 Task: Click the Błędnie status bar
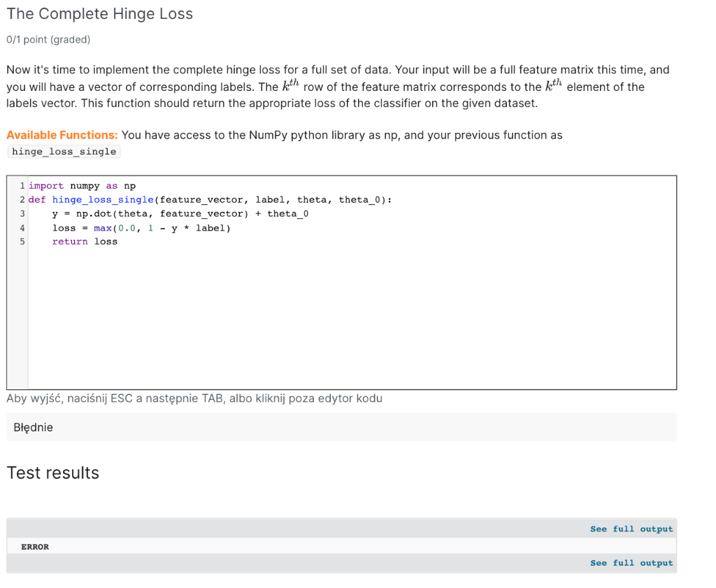point(32,426)
